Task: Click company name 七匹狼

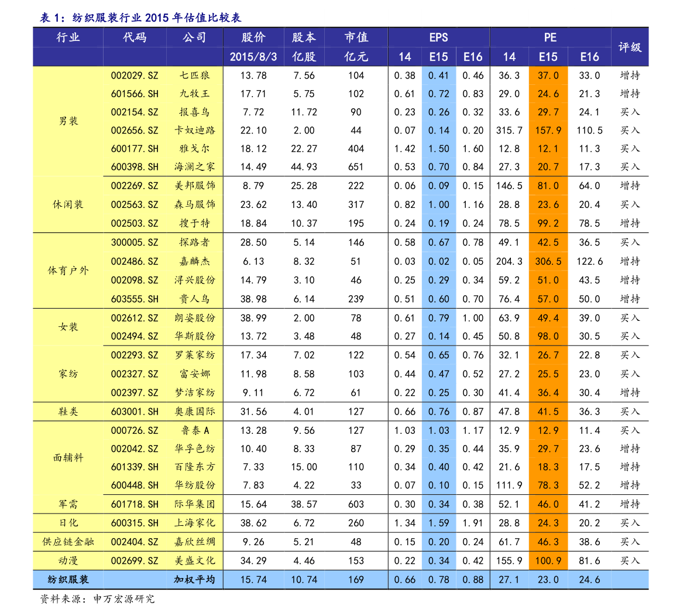Action: [x=195, y=75]
